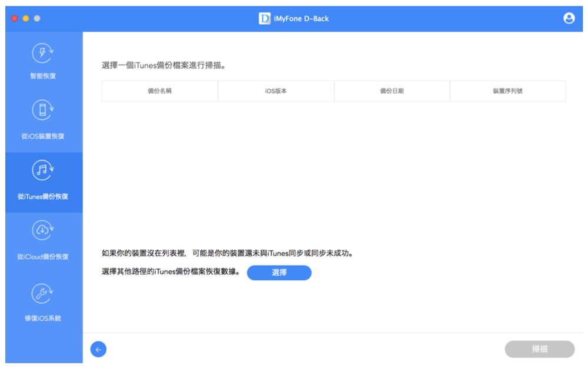Viewport: 588px width, 369px height.
Task: Sort by the 備份名稱 column header
Action: click(159, 92)
